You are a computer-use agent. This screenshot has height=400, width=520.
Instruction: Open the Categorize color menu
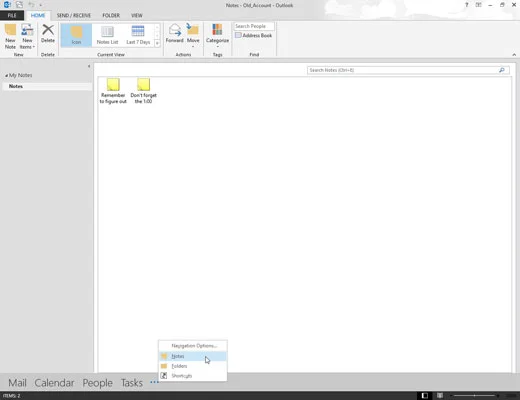tap(217, 35)
